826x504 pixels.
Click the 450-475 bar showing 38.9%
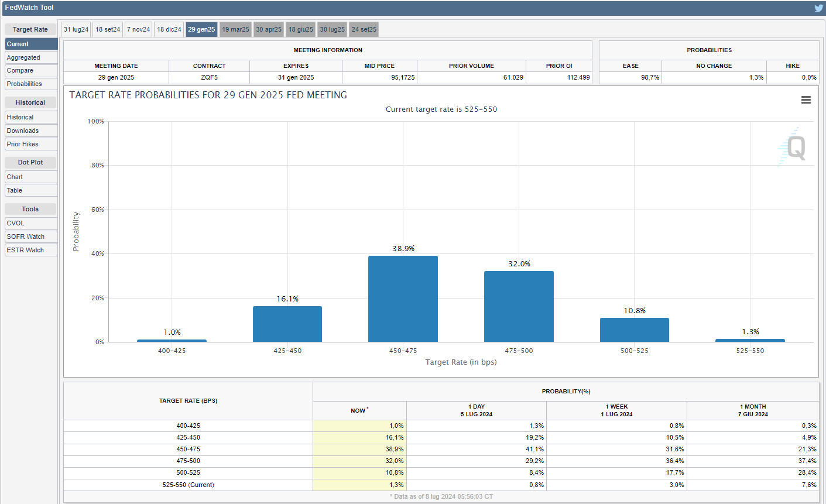tap(403, 299)
